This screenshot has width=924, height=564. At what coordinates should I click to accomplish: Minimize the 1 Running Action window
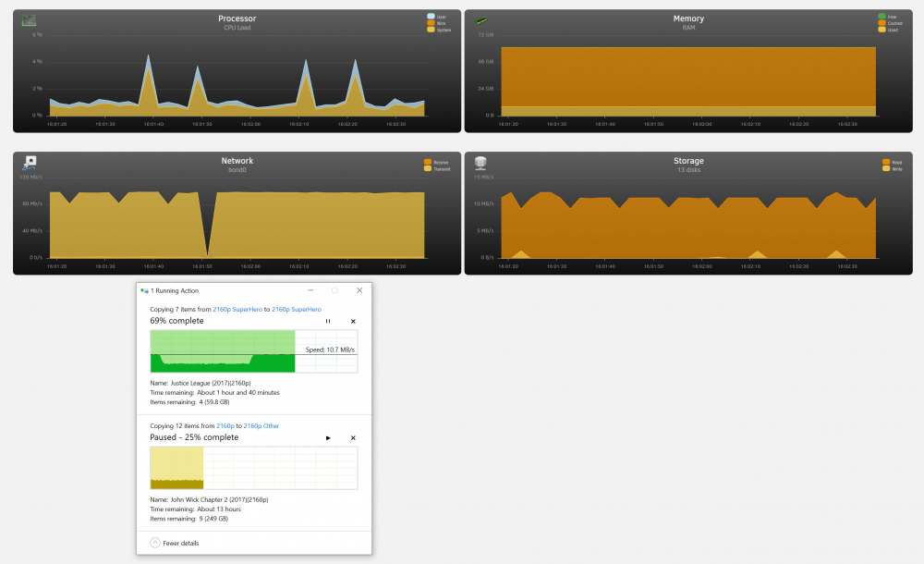click(310, 290)
